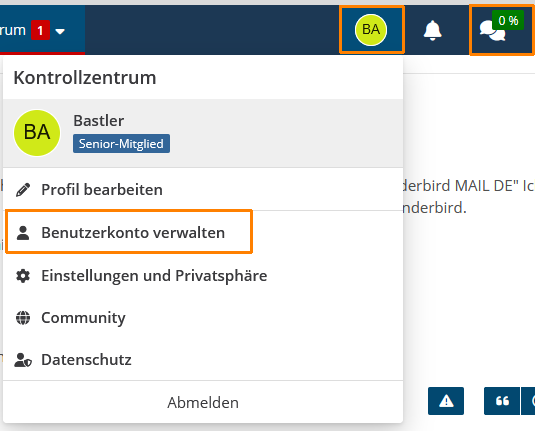The image size is (535, 431).
Task: Open Einstellungen und Privatsphäre
Action: [x=203, y=275]
